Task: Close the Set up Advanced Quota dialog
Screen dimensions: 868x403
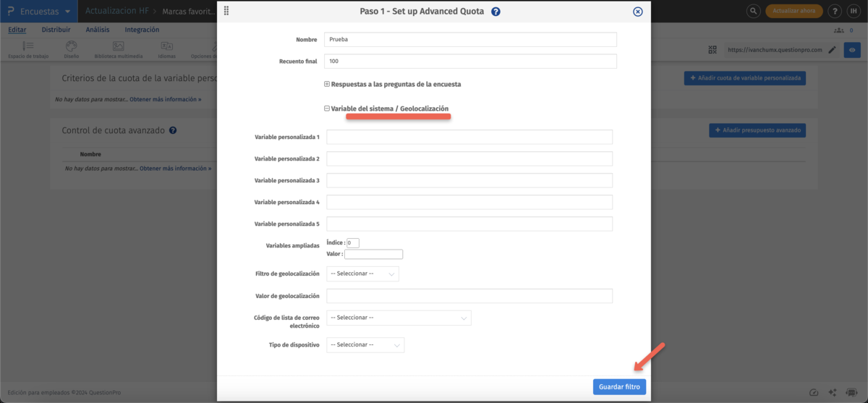Action: click(x=637, y=12)
